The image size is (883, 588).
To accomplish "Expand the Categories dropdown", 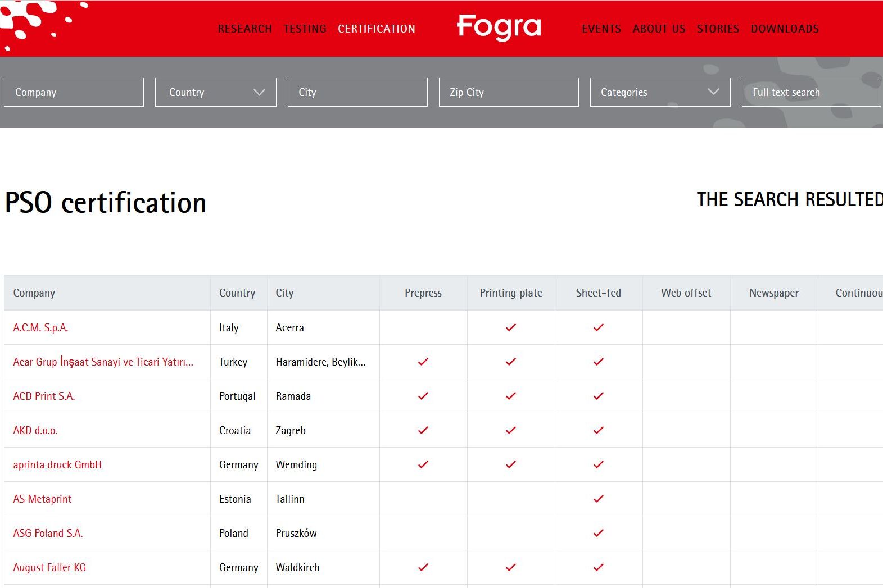I will [x=660, y=92].
